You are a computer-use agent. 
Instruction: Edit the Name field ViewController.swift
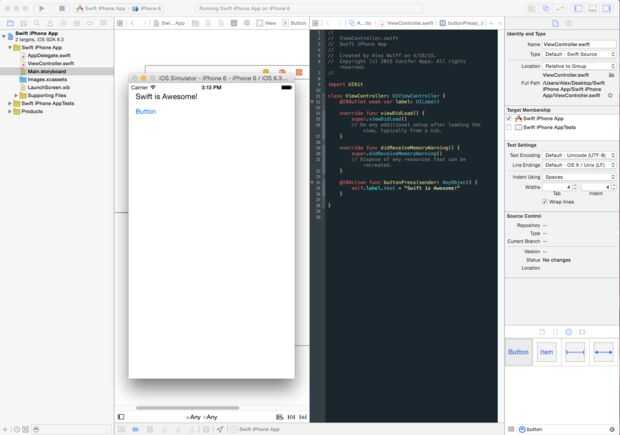[579, 45]
